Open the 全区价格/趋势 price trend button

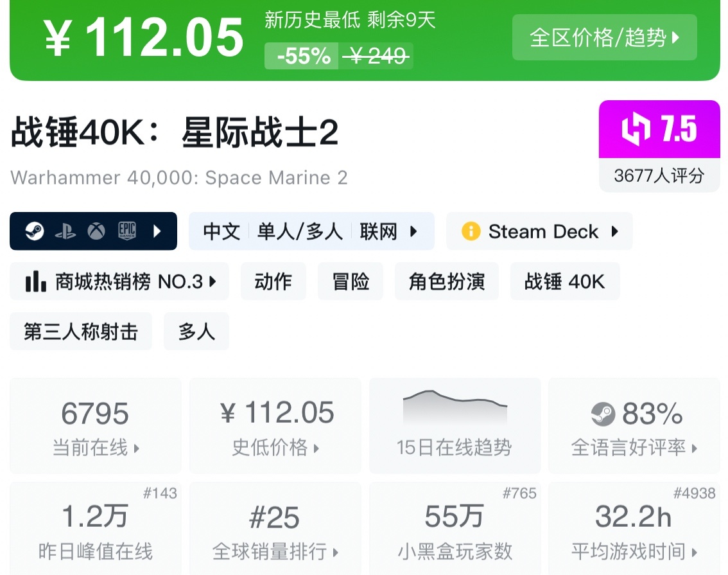coord(604,37)
